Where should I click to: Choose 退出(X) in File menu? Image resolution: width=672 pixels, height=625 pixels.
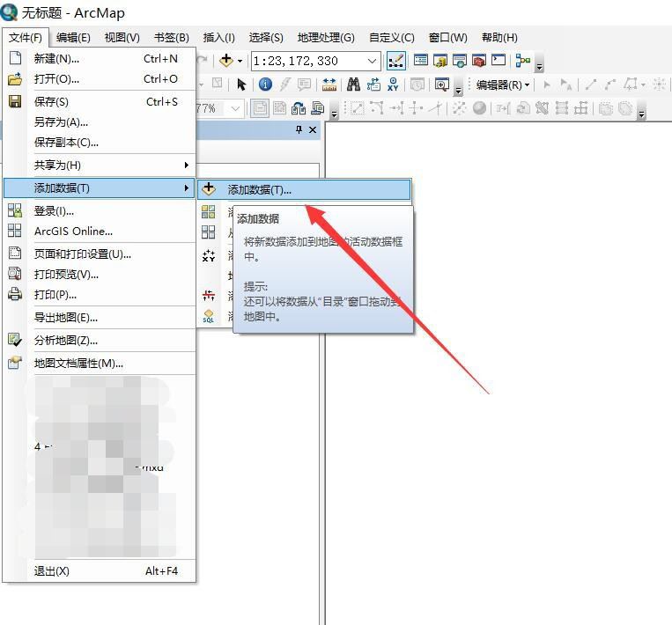[x=100, y=571]
